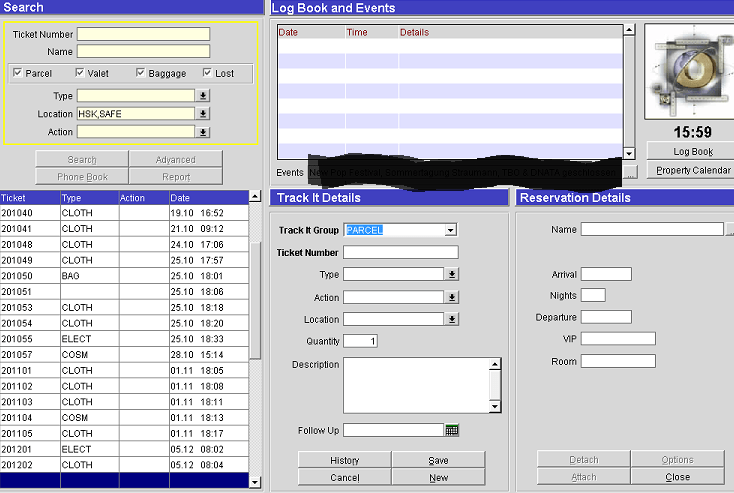Image resolution: width=734 pixels, height=493 pixels.
Task: Click the ellipsis button beside Events field
Action: [x=628, y=172]
